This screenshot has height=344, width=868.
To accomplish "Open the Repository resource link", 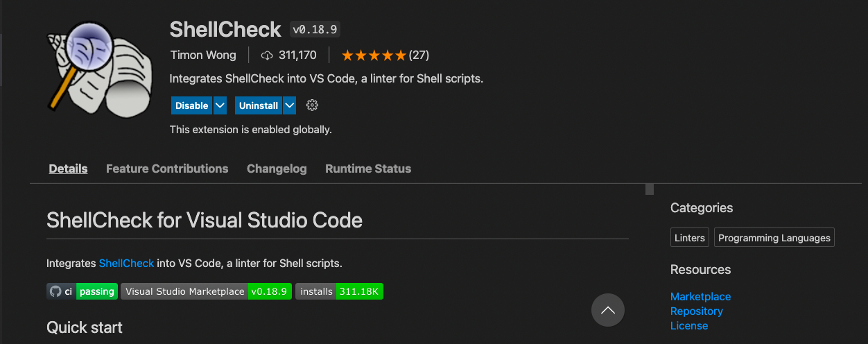I will point(697,311).
